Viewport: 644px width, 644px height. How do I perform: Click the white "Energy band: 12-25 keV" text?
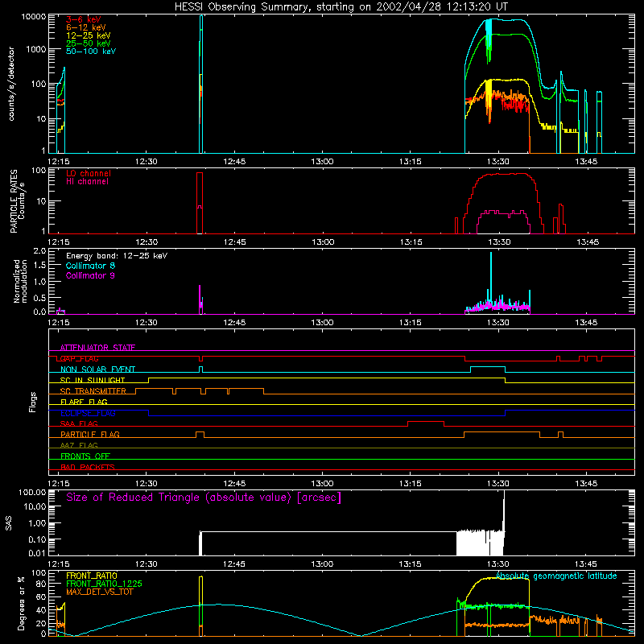pos(117,256)
